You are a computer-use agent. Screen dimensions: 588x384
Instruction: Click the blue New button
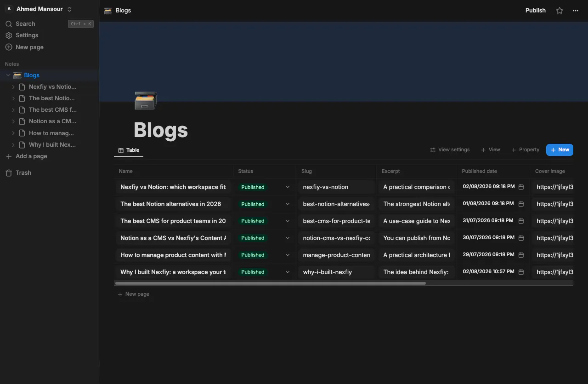click(x=560, y=150)
